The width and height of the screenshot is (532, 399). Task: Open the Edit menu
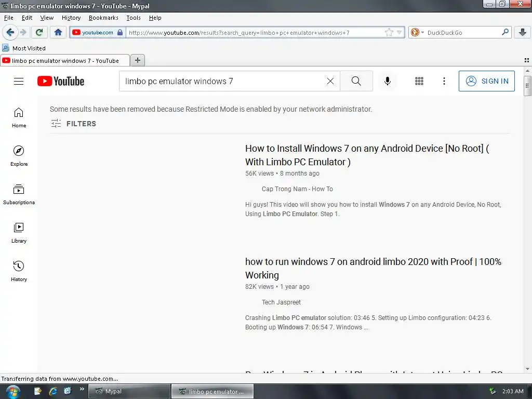coord(27,18)
